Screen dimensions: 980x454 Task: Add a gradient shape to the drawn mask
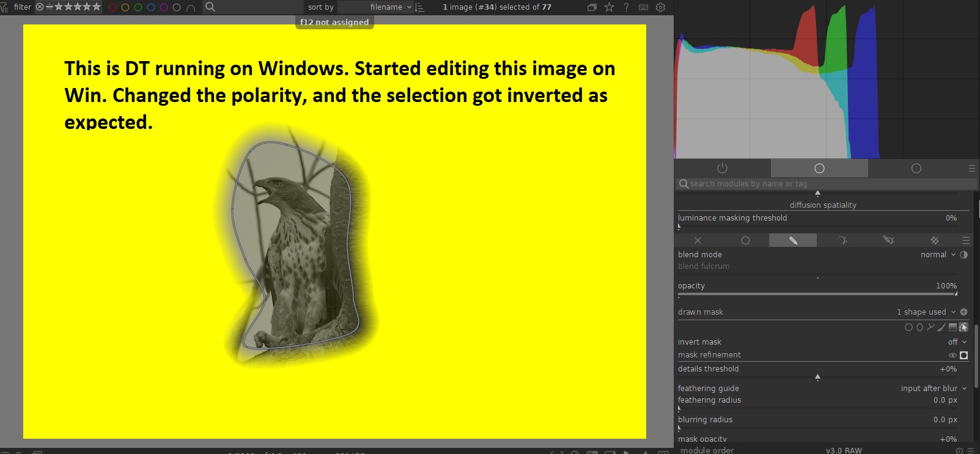(x=952, y=328)
